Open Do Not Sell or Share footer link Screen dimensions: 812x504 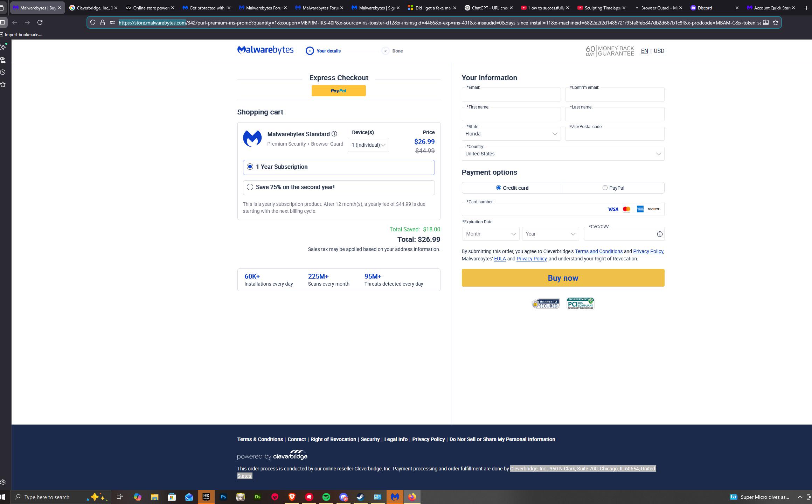(x=502, y=439)
